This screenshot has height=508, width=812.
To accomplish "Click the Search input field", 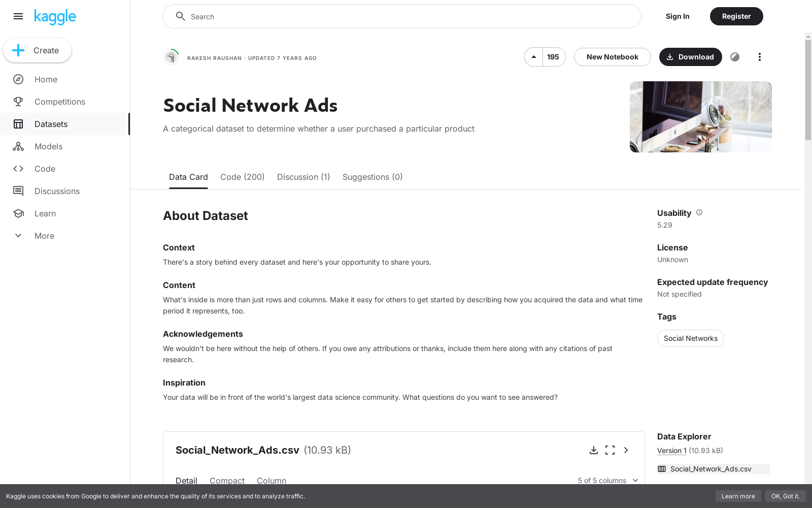I will tap(402, 16).
